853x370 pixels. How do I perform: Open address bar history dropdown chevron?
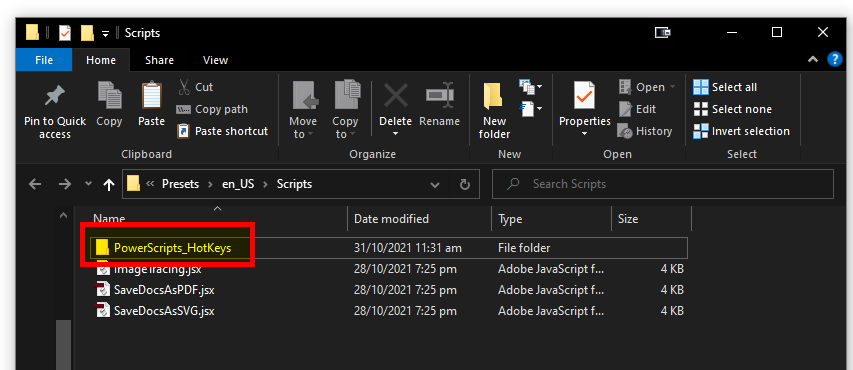[x=435, y=184]
